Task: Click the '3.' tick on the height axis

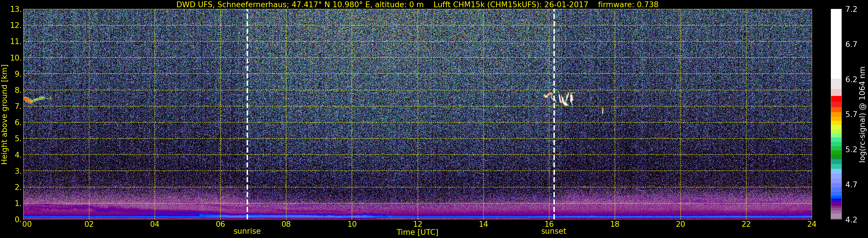Action: (18, 171)
